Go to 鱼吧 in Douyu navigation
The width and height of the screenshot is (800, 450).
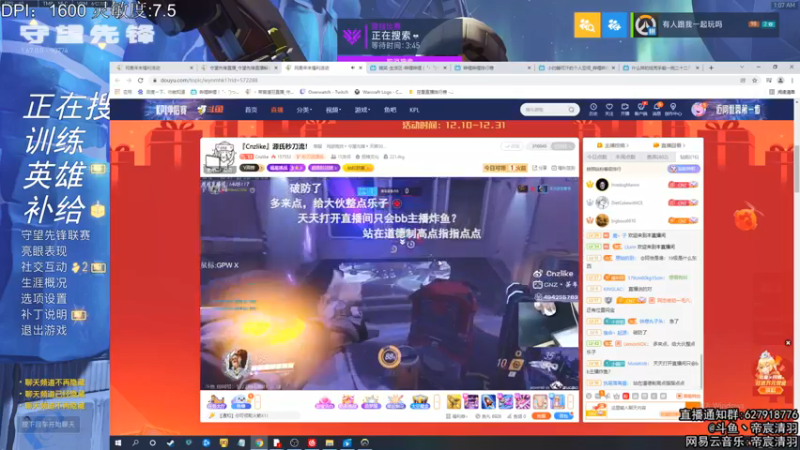pyautogui.click(x=390, y=110)
